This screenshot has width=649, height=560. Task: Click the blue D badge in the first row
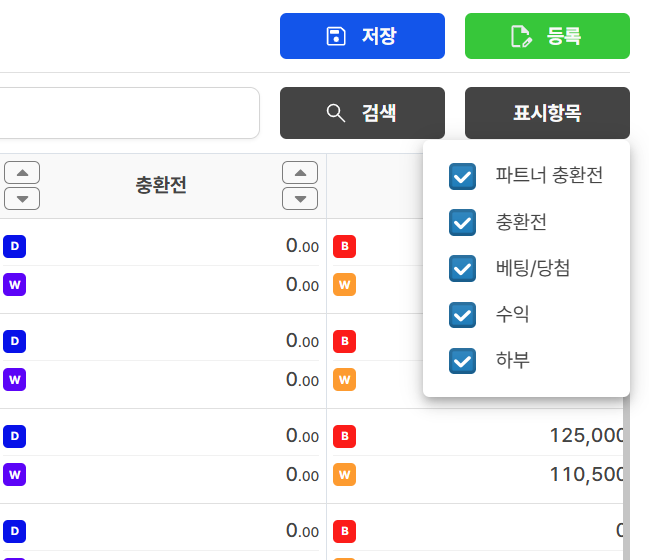pos(15,246)
